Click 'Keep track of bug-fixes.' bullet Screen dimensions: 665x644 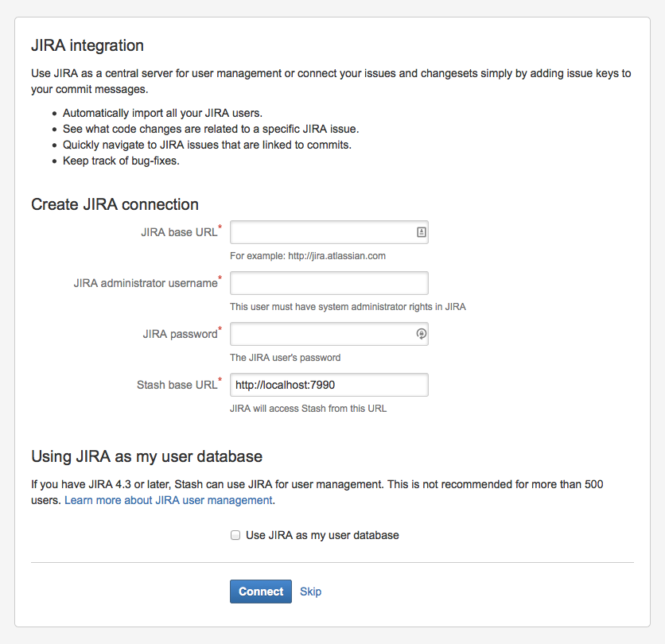click(121, 161)
